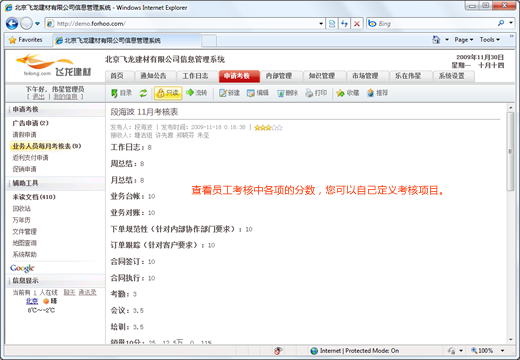
Task: Click the 留言 link in 信息显示
Action: point(69,292)
